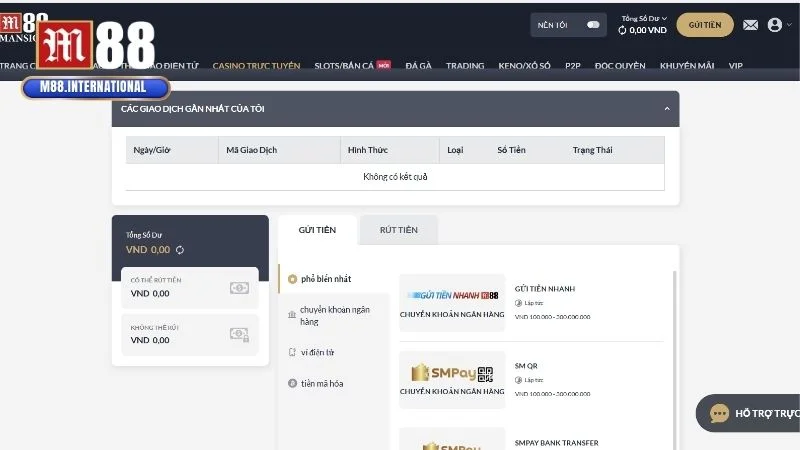Select tiền mã hóa category

point(321,384)
